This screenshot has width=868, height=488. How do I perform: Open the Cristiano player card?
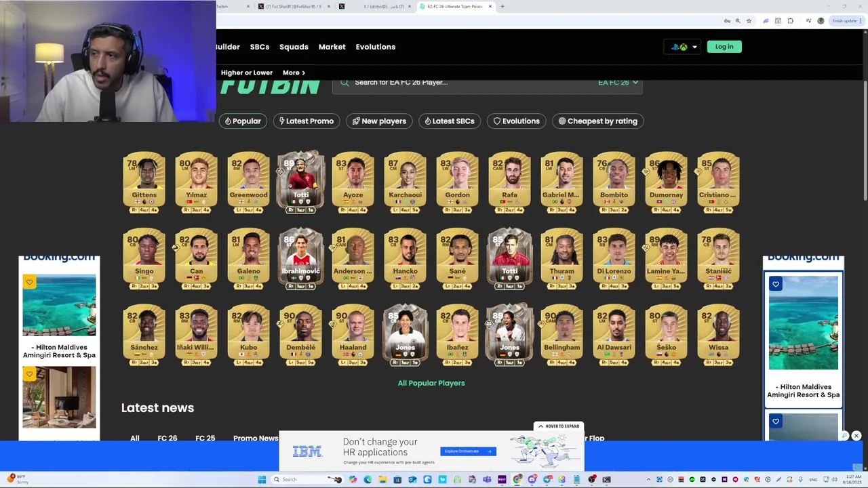click(x=718, y=183)
